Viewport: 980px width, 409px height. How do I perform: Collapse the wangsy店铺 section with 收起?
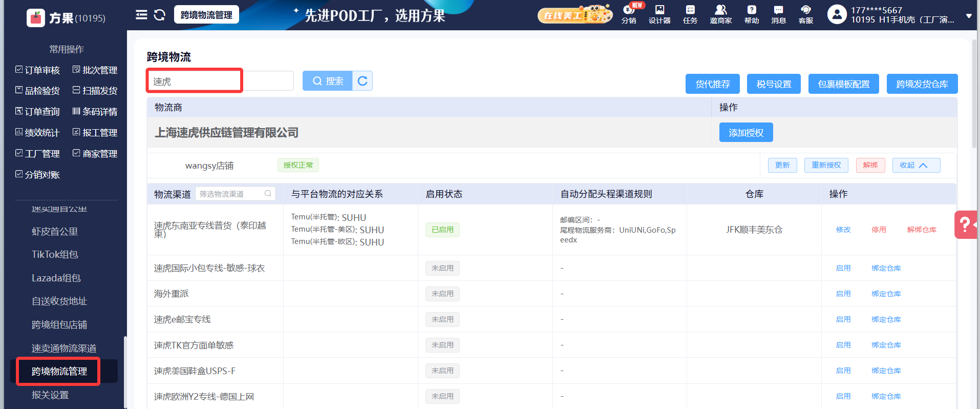pyautogui.click(x=916, y=165)
